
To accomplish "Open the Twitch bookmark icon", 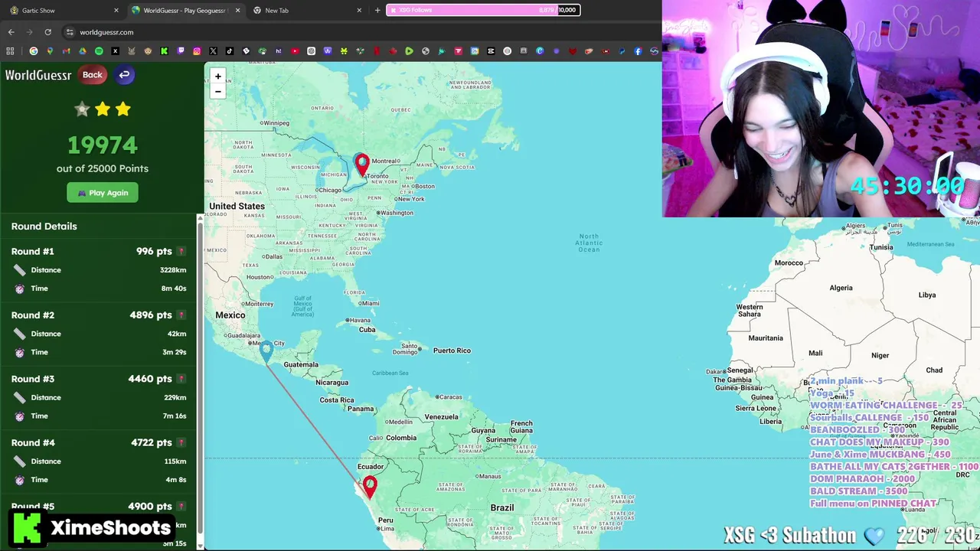I will coord(181,51).
